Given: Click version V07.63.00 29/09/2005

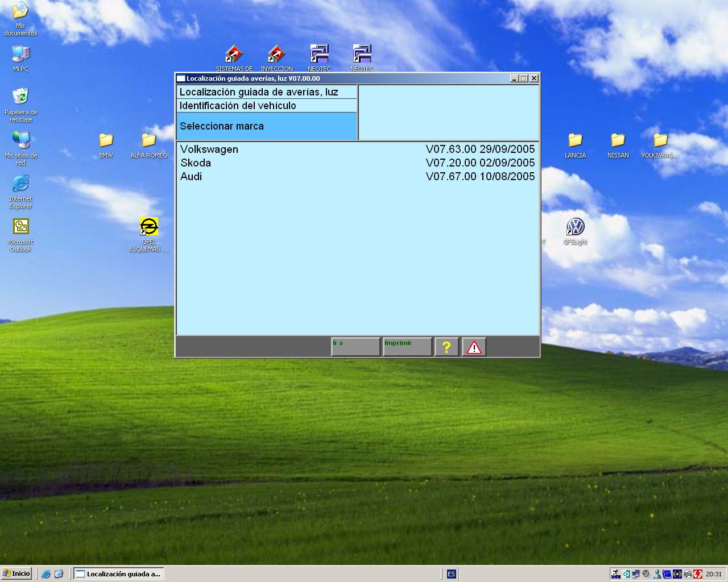Looking at the screenshot, I should point(480,149).
